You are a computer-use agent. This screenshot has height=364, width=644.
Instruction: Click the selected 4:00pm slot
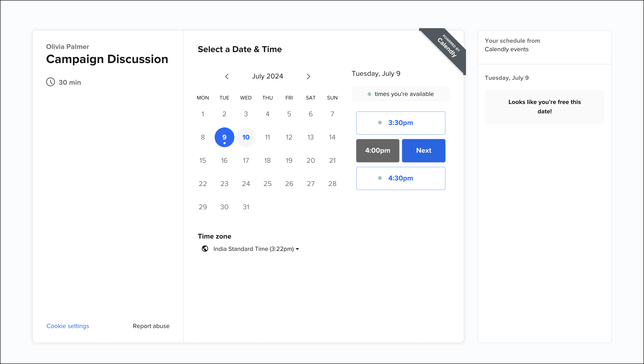tap(377, 150)
